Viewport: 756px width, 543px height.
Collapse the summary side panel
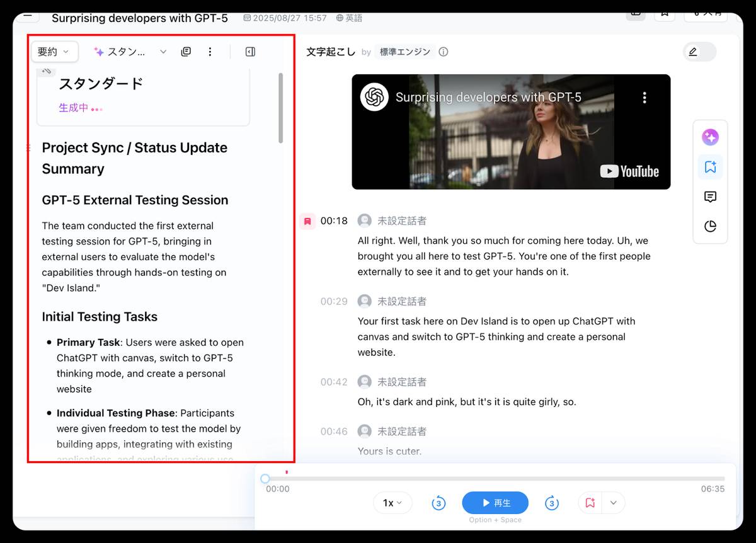point(250,52)
